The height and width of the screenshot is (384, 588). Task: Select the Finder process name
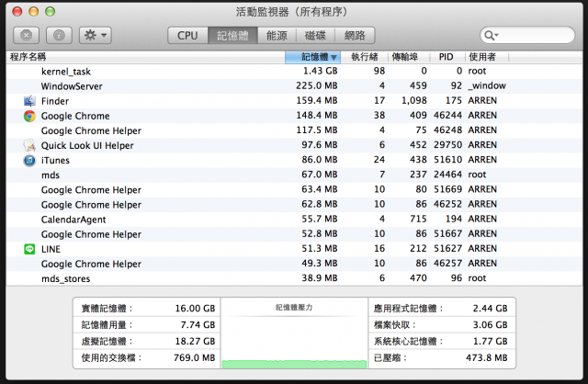coord(55,101)
